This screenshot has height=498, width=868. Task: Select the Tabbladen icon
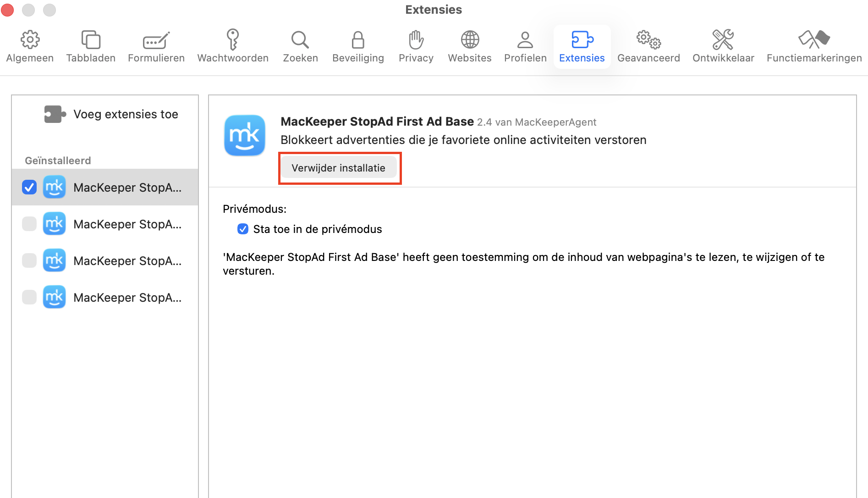[90, 45]
